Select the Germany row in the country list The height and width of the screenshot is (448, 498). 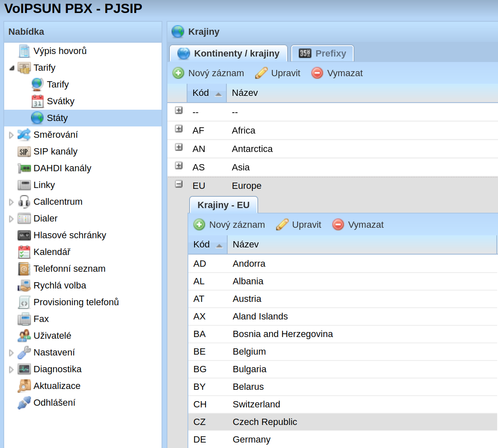342,440
